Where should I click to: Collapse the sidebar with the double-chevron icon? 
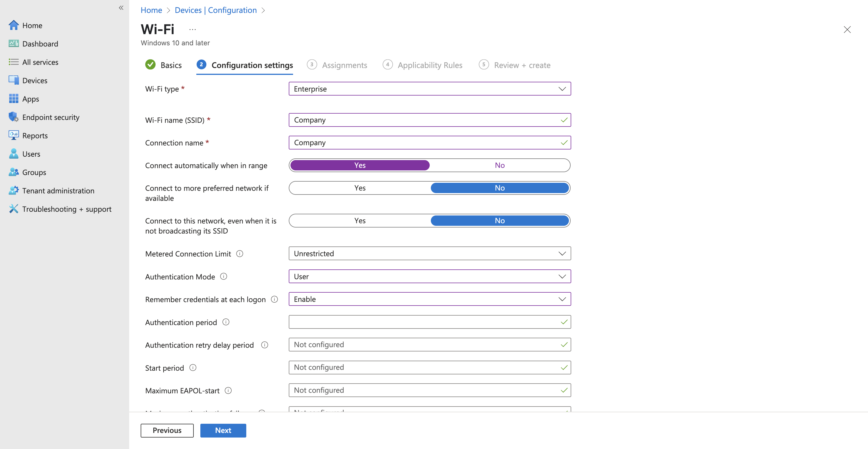point(121,8)
